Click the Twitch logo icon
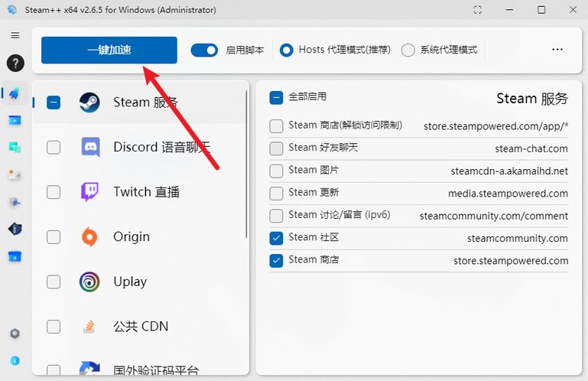This screenshot has height=381, width=588. [x=89, y=192]
